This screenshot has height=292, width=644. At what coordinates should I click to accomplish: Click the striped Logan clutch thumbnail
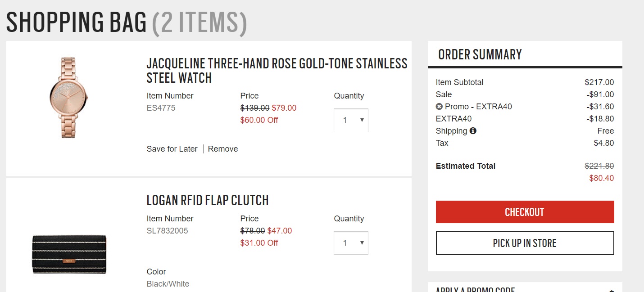(69, 254)
